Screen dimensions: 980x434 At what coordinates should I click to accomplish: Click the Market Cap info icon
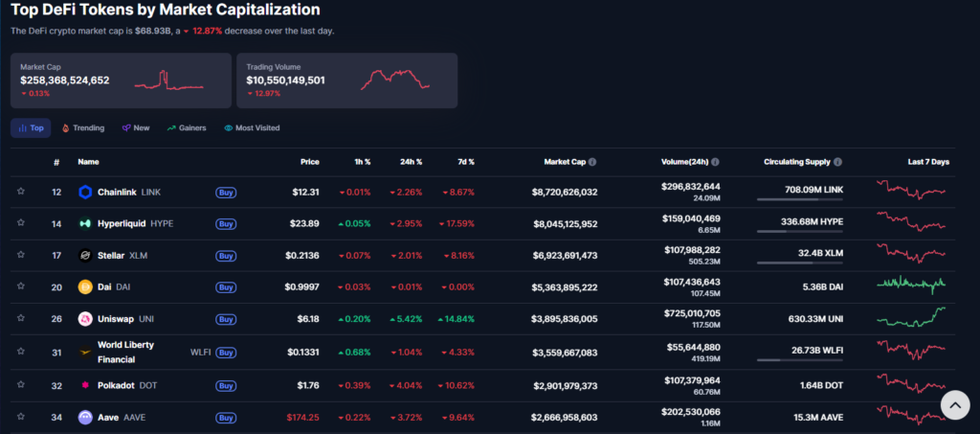(592, 162)
